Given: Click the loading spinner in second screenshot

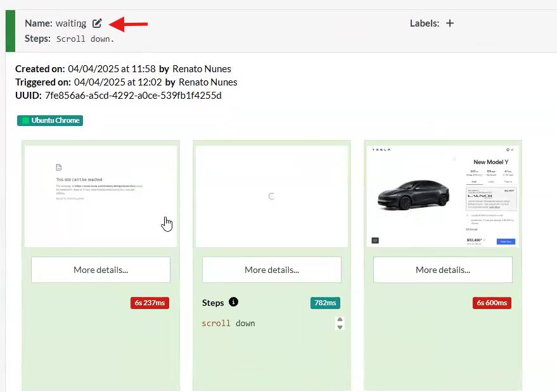Looking at the screenshot, I should click(x=271, y=196).
